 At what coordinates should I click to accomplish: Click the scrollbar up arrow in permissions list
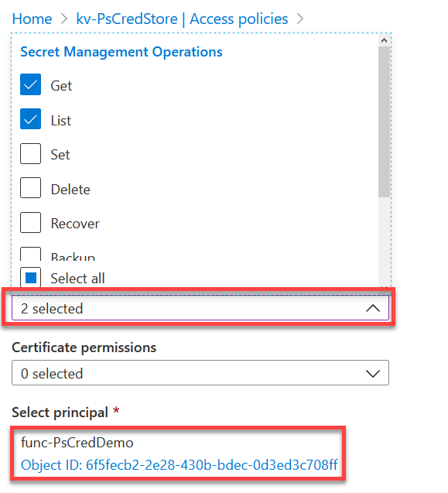click(384, 40)
